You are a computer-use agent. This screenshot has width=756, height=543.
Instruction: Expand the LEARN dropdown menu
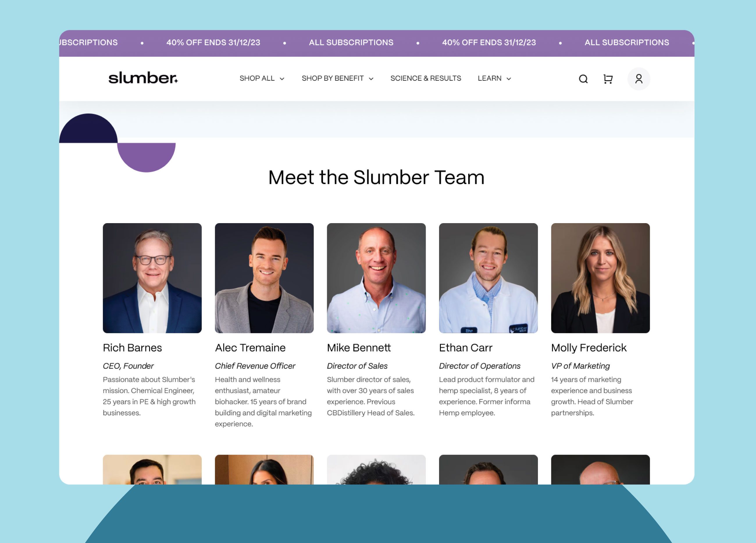pyautogui.click(x=494, y=78)
